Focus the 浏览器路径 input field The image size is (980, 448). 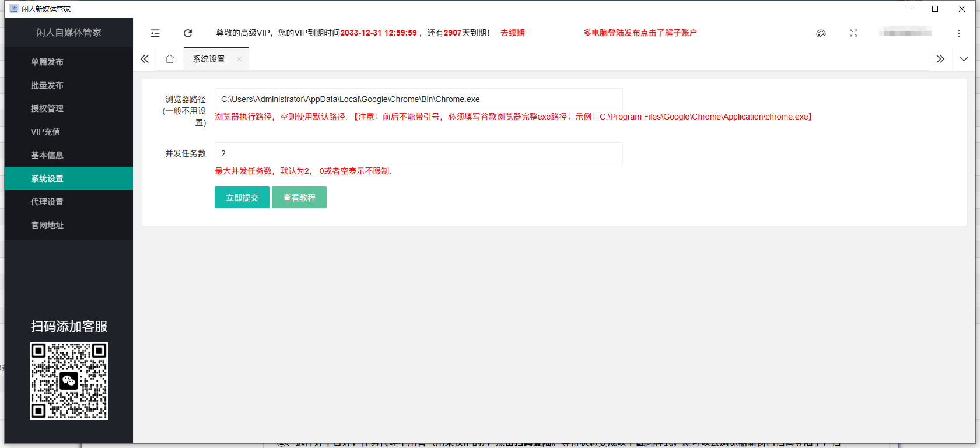point(419,99)
